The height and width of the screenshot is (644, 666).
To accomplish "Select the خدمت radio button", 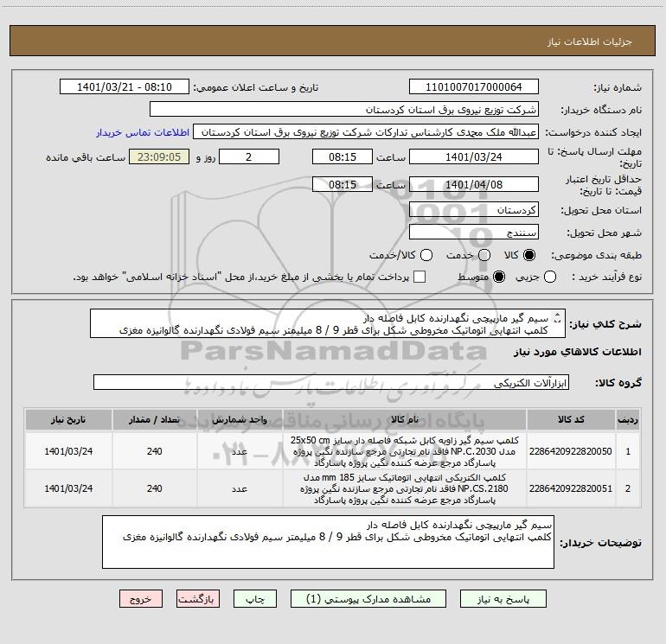I will pos(484,255).
